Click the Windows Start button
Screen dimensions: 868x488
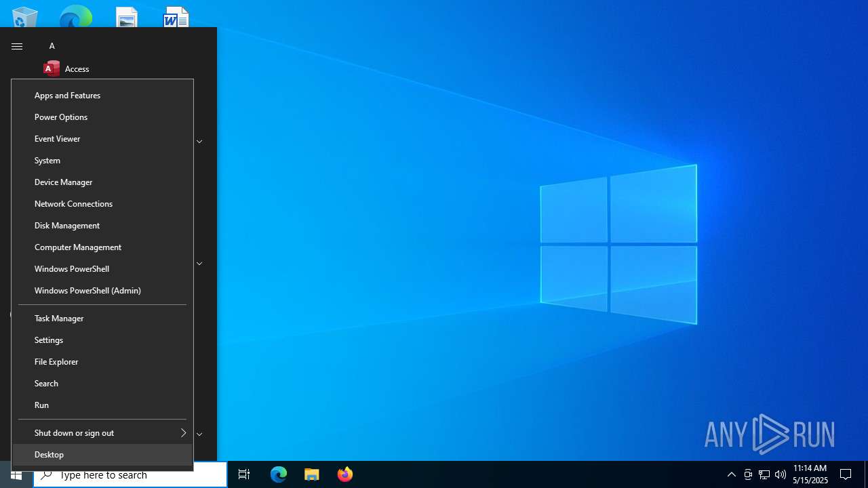(16, 474)
